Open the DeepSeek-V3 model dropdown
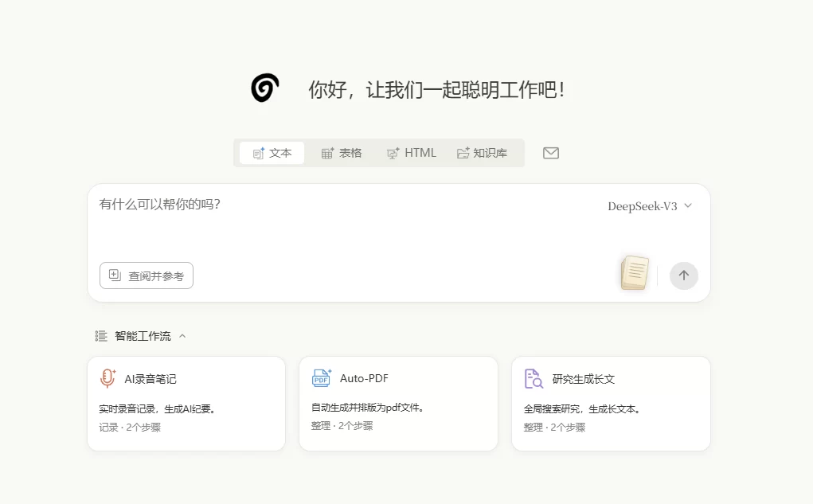This screenshot has height=504, width=813. pos(650,206)
